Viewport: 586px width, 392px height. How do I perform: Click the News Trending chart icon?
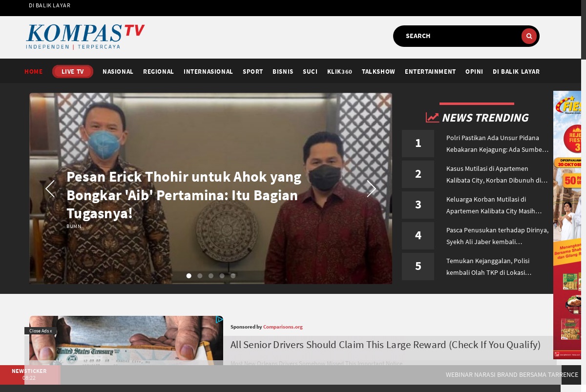coord(432,118)
